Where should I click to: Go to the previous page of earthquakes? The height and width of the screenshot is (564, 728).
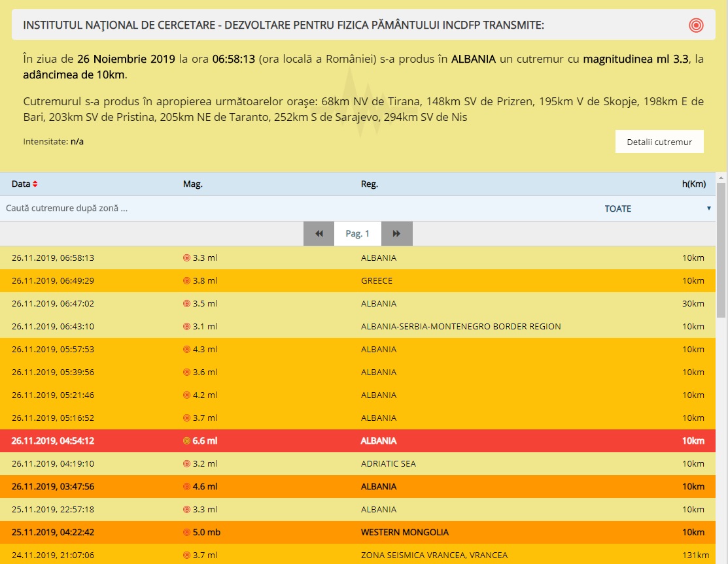click(x=319, y=234)
